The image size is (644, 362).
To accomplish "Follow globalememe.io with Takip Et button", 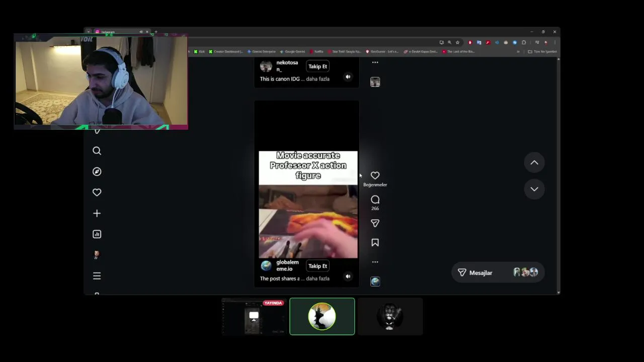I will pos(317,266).
